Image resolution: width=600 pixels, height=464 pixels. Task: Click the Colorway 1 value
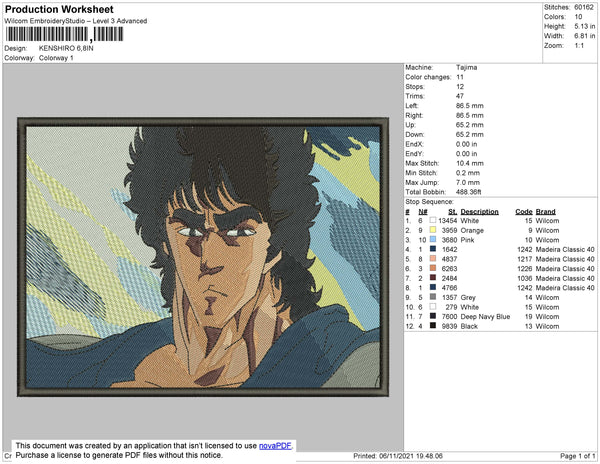56,58
